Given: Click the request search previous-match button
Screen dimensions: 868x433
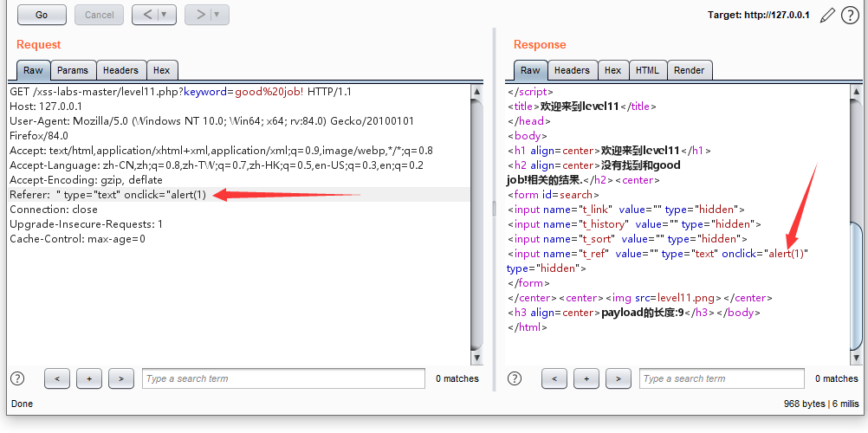Looking at the screenshot, I should pyautogui.click(x=57, y=378).
